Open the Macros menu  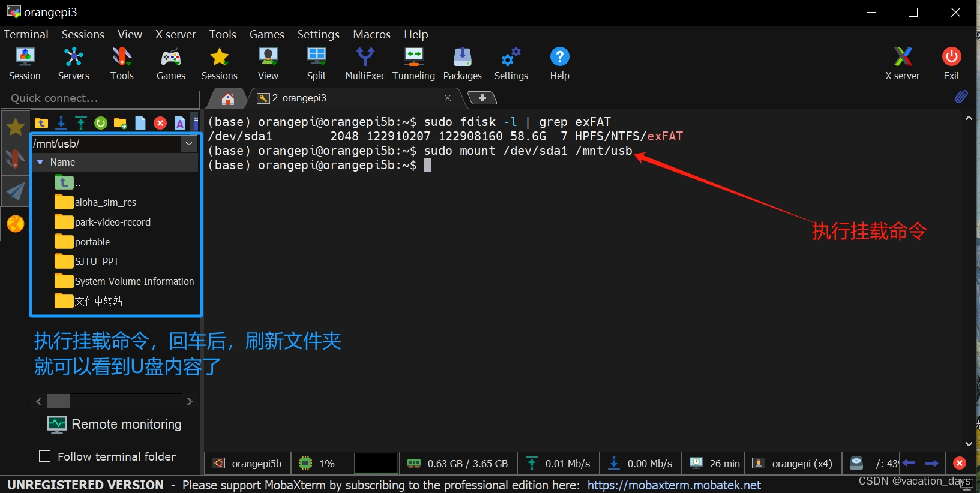pyautogui.click(x=371, y=34)
